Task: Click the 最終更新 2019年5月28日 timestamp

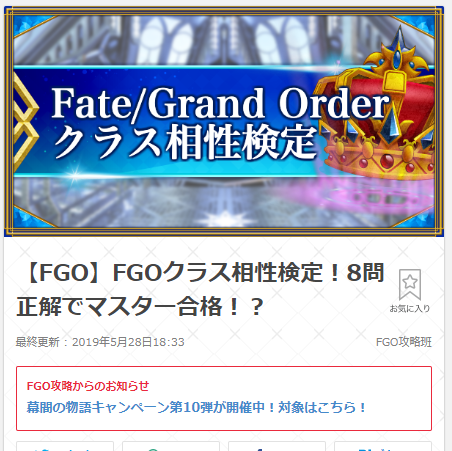Action: point(100,342)
